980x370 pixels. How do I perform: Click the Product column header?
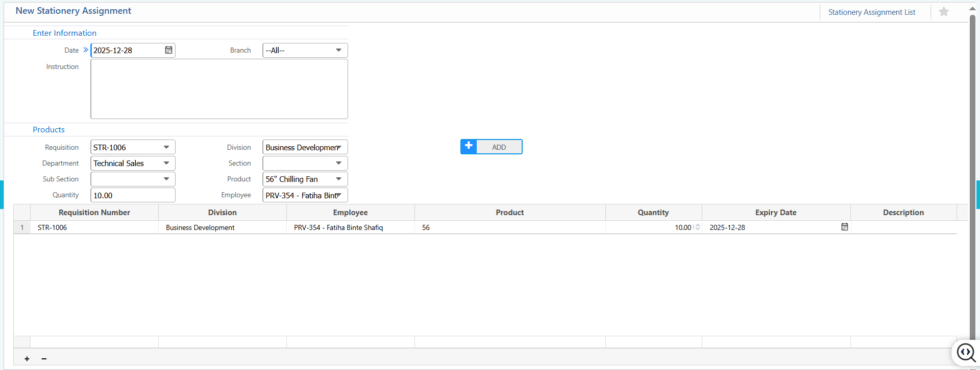[x=510, y=213]
